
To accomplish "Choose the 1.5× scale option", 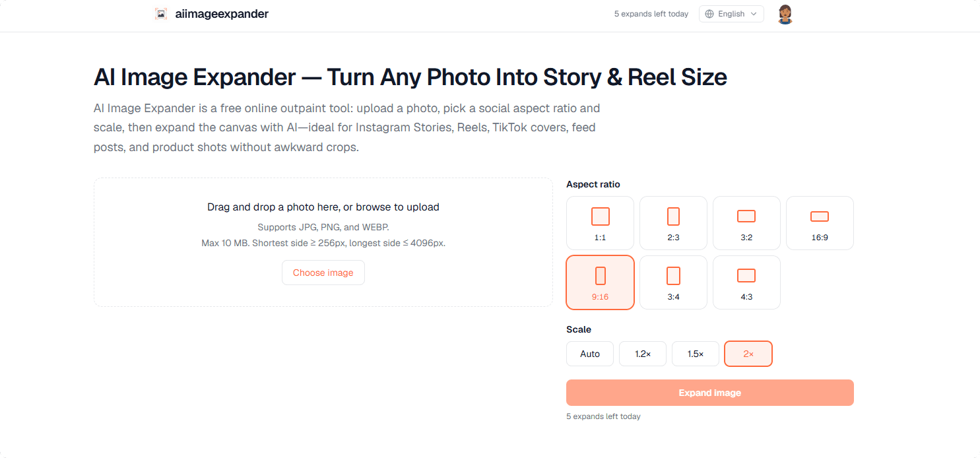I will pyautogui.click(x=696, y=354).
